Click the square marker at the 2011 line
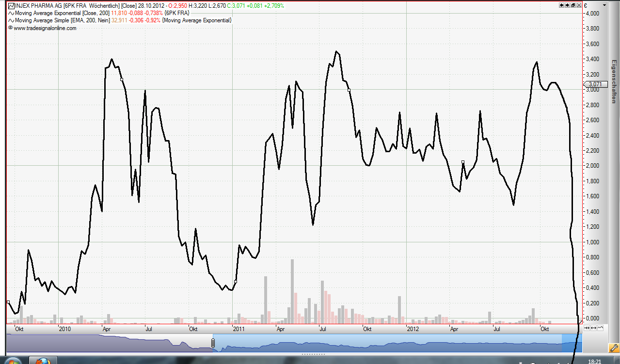This screenshot has width=620, height=364. (x=236, y=281)
